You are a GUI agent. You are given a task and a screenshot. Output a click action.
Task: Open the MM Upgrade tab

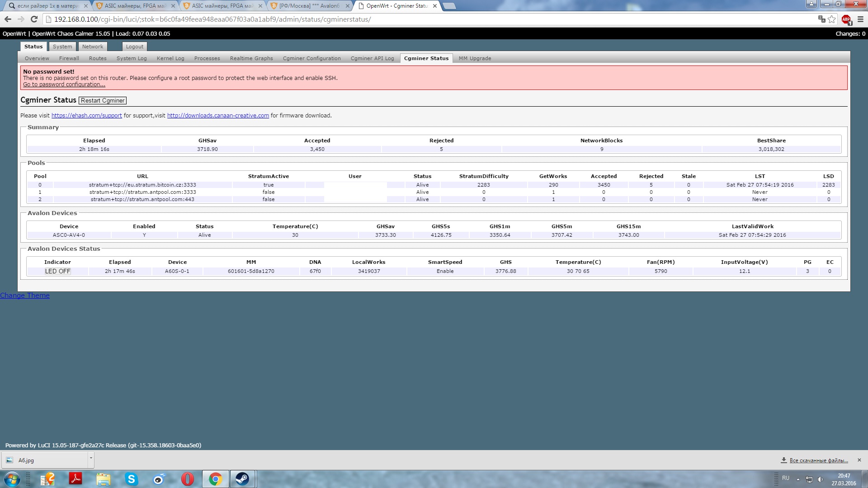tap(475, 58)
